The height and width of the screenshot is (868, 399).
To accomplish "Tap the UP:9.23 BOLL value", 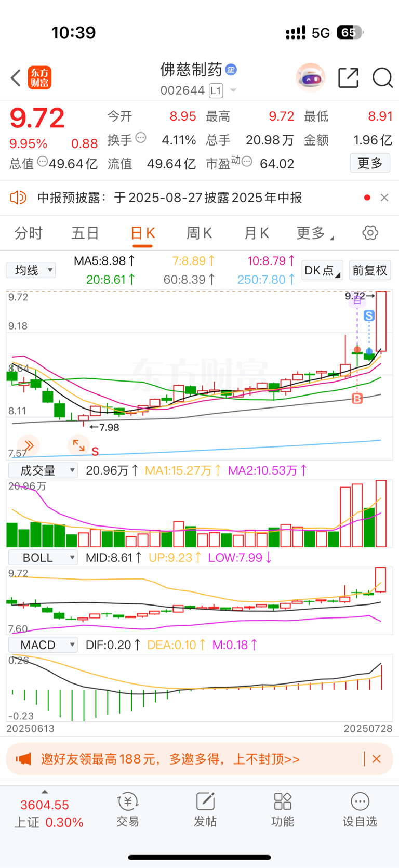I will point(175,558).
